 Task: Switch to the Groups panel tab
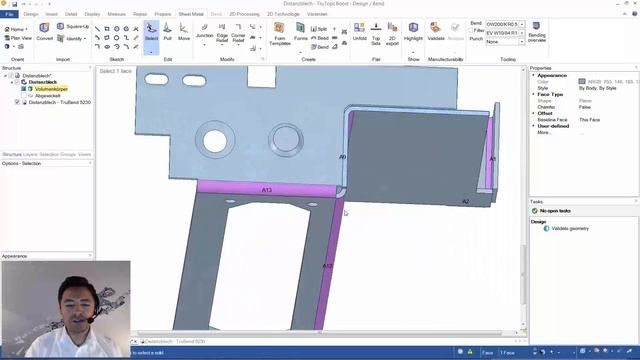point(68,154)
